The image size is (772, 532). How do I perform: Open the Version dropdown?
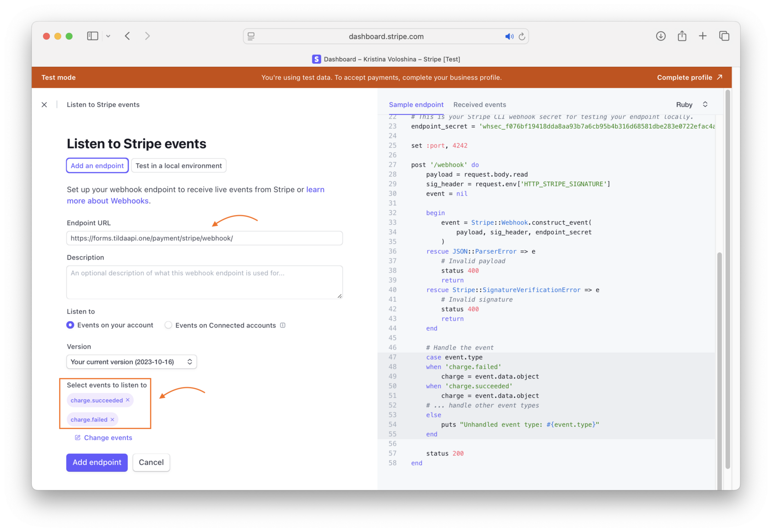tap(132, 362)
